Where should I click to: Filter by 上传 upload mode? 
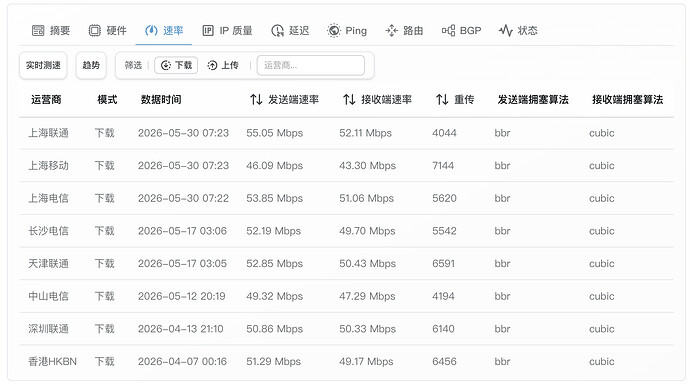(x=223, y=65)
